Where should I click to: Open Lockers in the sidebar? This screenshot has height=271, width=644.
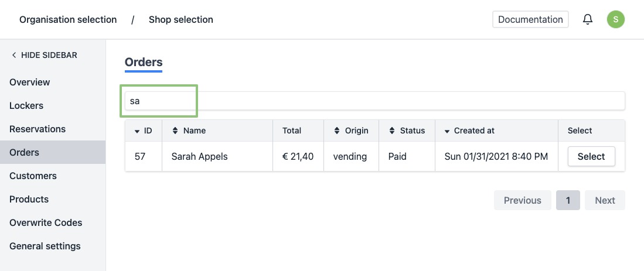(26, 105)
